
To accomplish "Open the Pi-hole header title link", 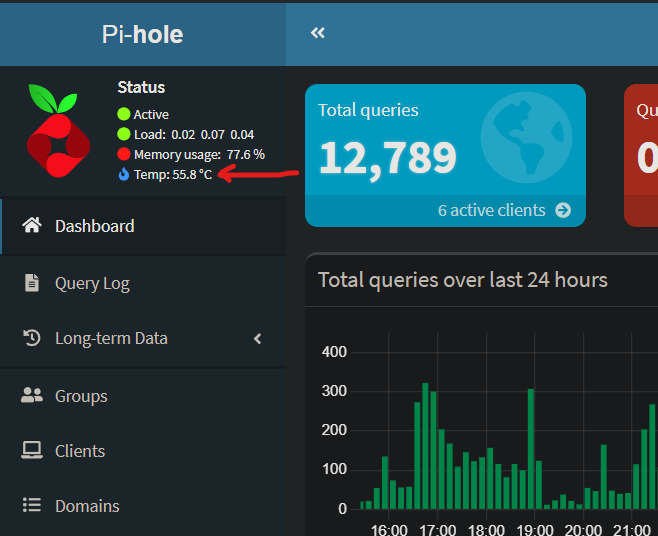I will pyautogui.click(x=143, y=34).
